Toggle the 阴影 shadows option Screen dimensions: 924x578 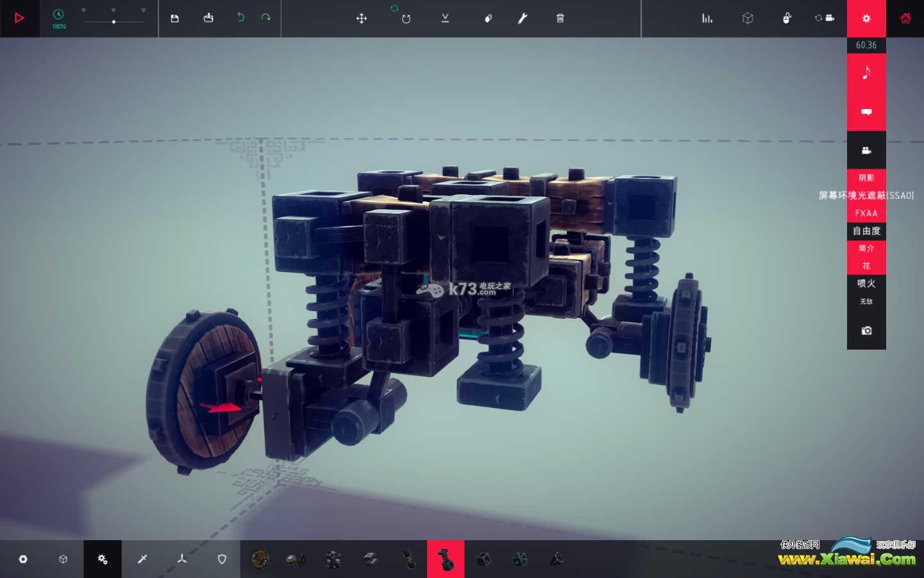(x=866, y=178)
